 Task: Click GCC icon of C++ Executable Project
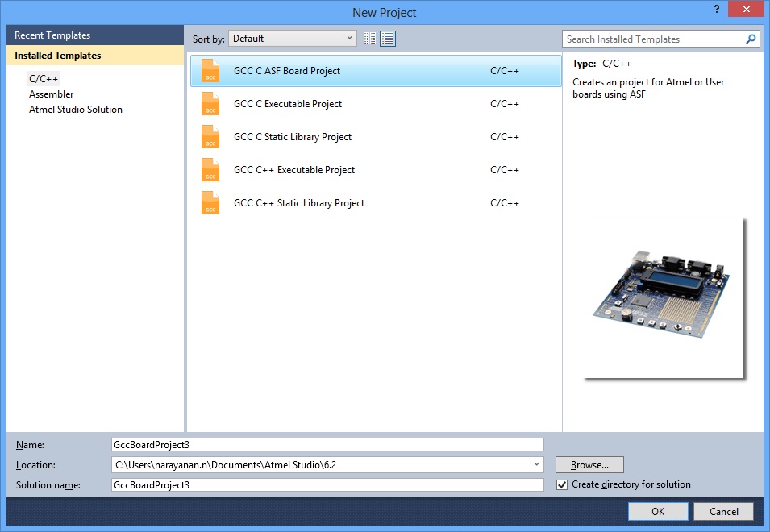click(210, 170)
